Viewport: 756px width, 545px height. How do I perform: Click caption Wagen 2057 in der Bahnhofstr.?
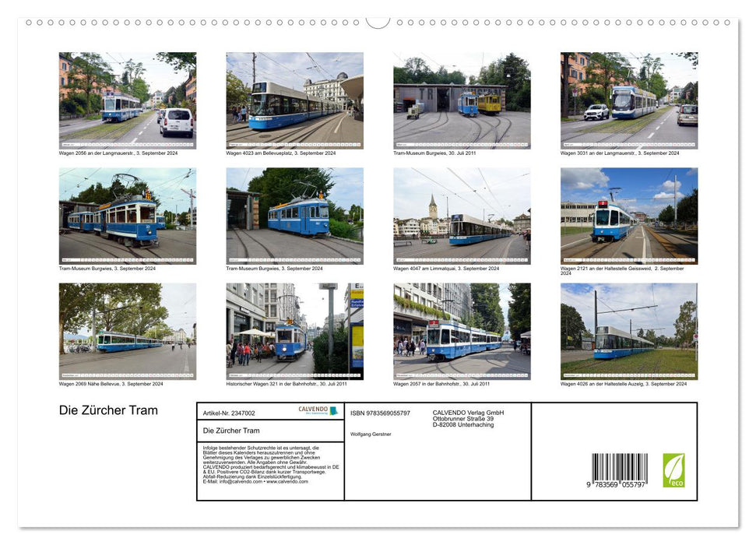click(441, 385)
